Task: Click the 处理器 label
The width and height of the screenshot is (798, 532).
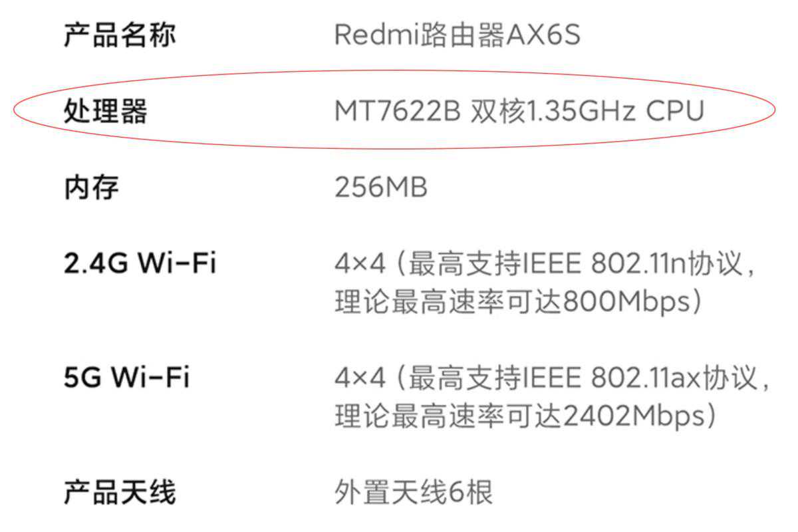Action: pos(105,111)
